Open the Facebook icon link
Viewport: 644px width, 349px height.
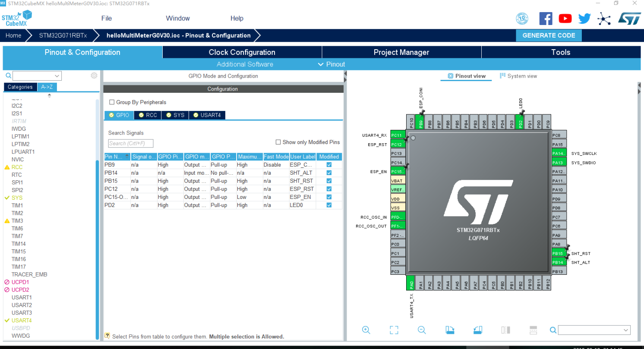click(546, 18)
